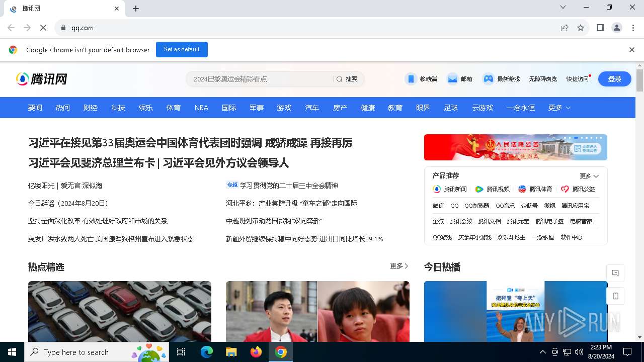Select 科技 navigation tab
The height and width of the screenshot is (362, 644).
pyautogui.click(x=118, y=108)
